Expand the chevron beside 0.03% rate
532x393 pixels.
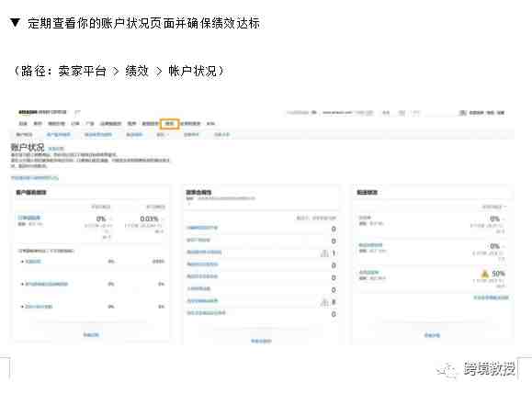[x=163, y=219]
